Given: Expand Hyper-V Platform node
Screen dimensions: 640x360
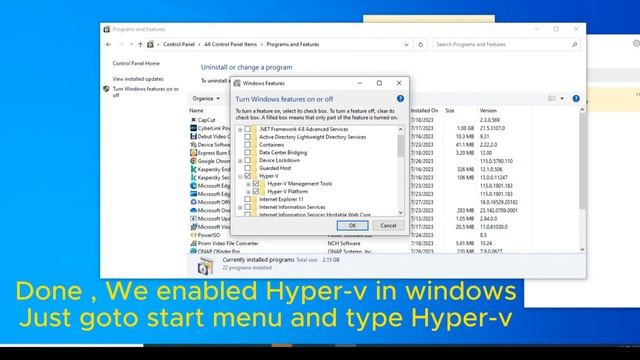Looking at the screenshot, I should 248,192.
